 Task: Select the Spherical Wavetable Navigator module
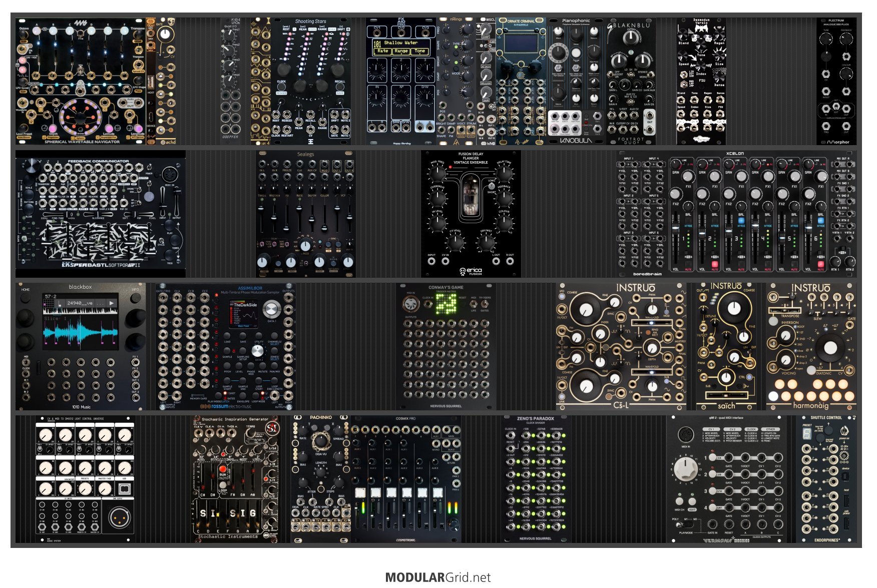pos(81,82)
